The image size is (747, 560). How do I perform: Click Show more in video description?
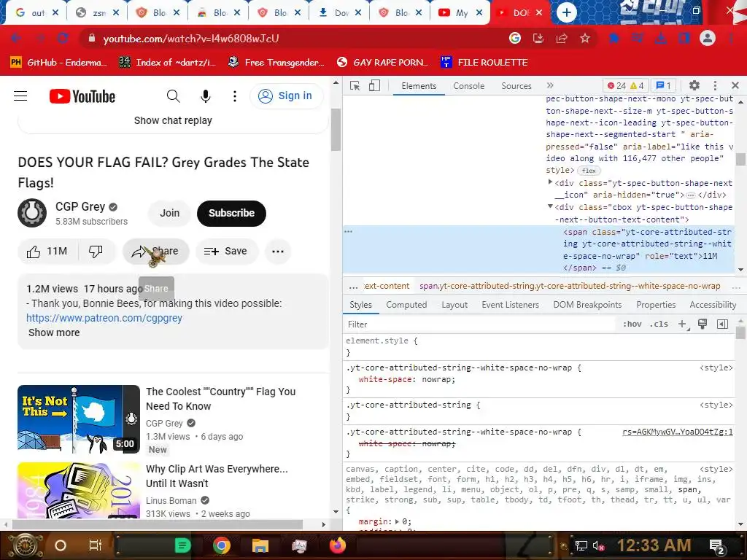(54, 332)
